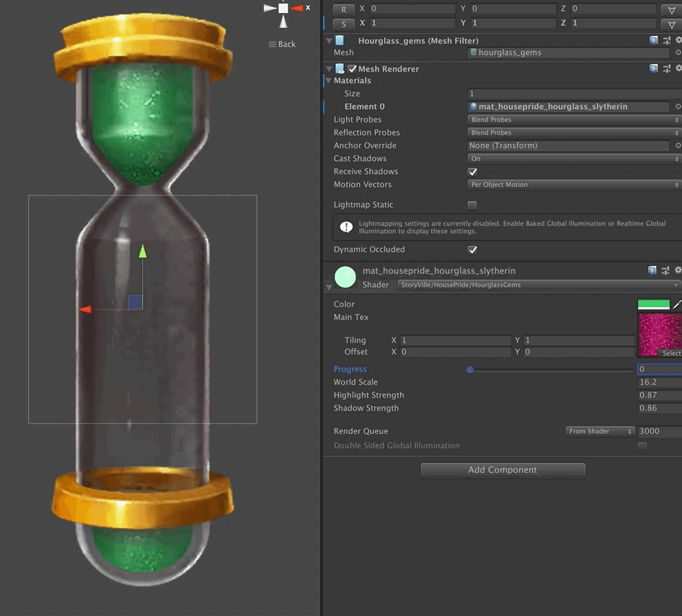Collapse the Mesh Filter component
The image size is (682, 616).
pyautogui.click(x=329, y=41)
